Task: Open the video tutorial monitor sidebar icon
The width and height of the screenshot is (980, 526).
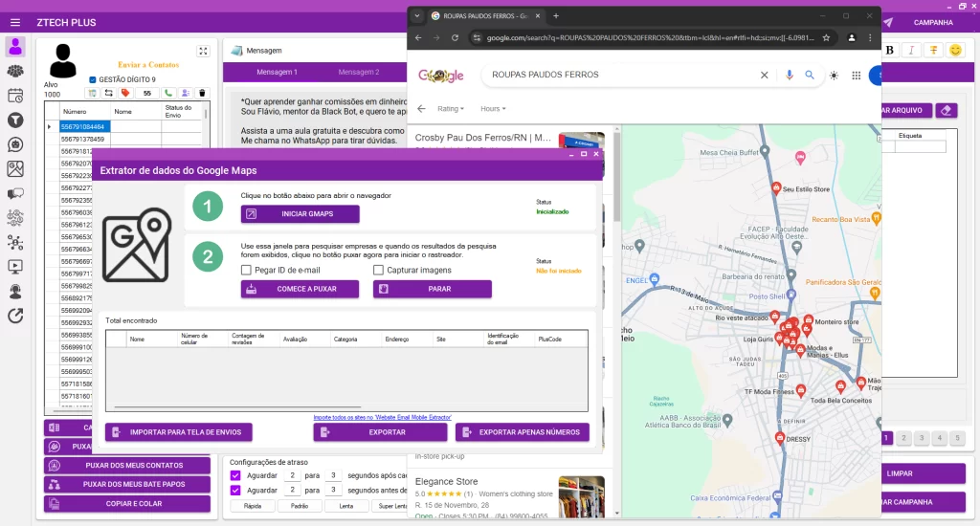Action: pyautogui.click(x=15, y=267)
